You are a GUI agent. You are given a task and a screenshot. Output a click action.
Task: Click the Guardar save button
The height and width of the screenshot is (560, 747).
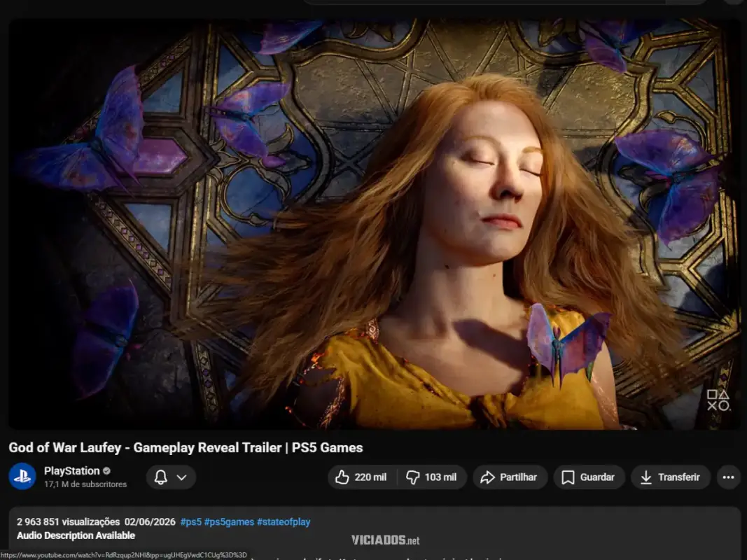click(589, 477)
